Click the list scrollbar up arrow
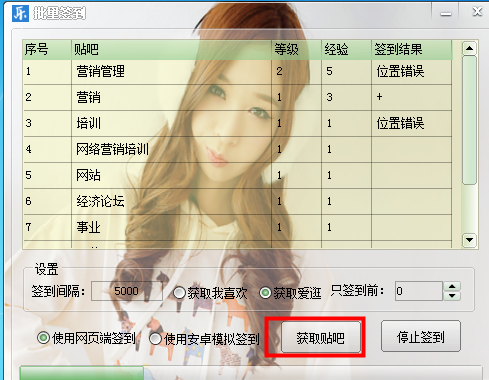This screenshot has width=489, height=380. 469,48
